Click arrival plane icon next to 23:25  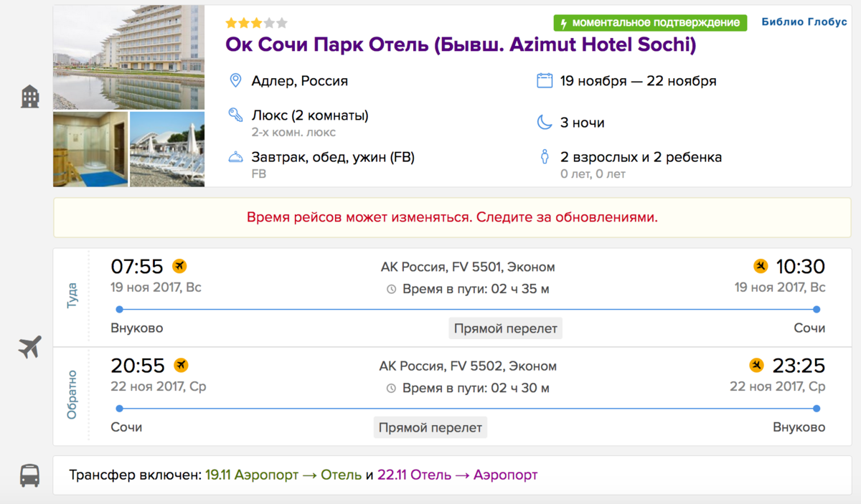[x=756, y=366]
